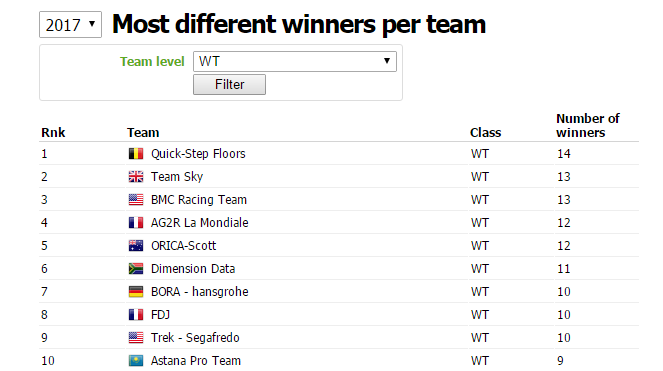663x371 pixels.
Task: Click the Kazakhstan flag beside Astana Pro Team
Action: pos(136,360)
